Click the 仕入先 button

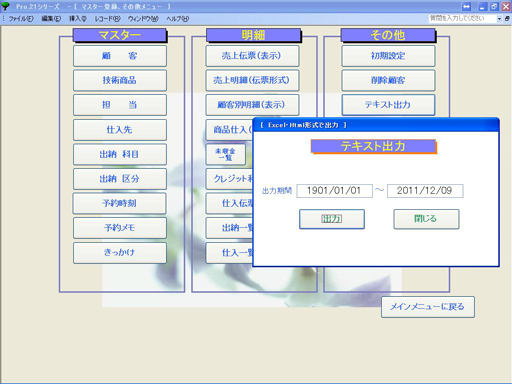[x=120, y=130]
